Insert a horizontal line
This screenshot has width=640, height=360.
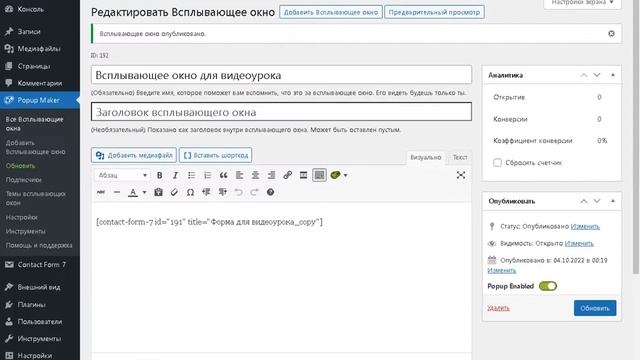(117, 192)
